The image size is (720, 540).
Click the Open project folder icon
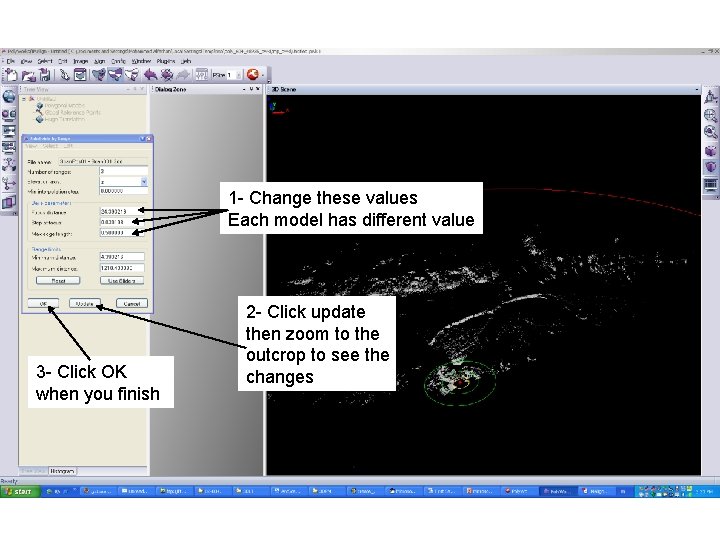28,74
